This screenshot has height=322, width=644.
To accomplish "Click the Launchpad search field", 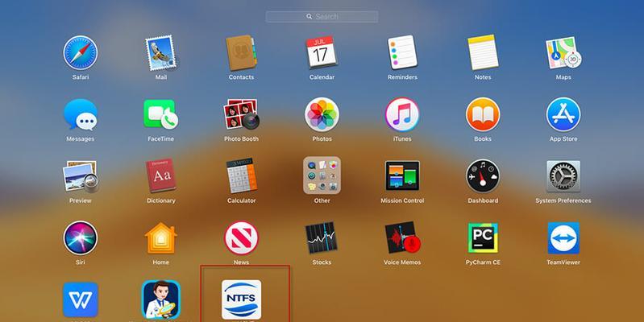I will [322, 17].
